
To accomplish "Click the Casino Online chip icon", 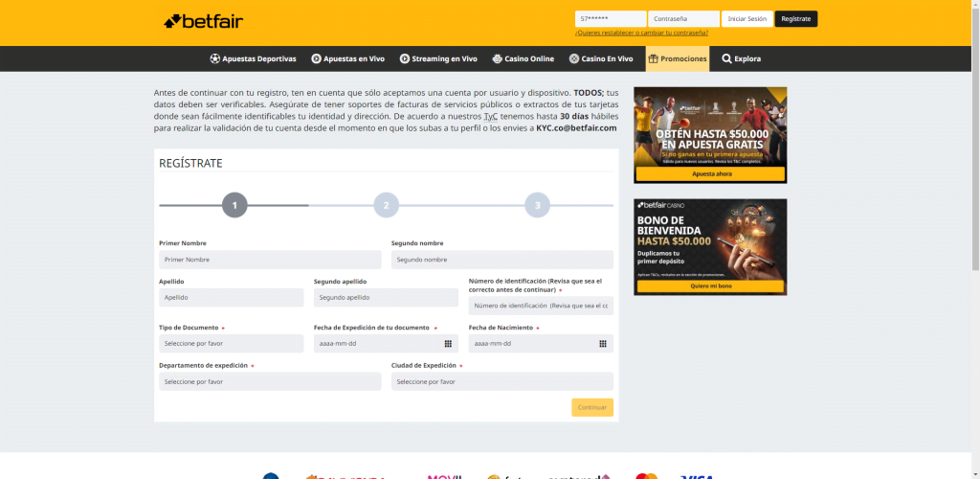I will (x=497, y=58).
